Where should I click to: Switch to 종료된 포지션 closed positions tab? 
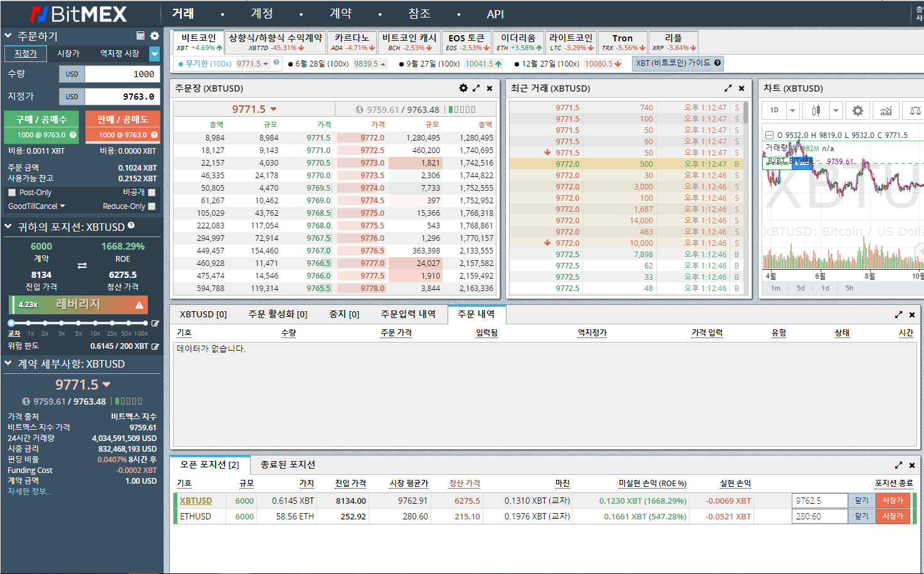coord(288,465)
